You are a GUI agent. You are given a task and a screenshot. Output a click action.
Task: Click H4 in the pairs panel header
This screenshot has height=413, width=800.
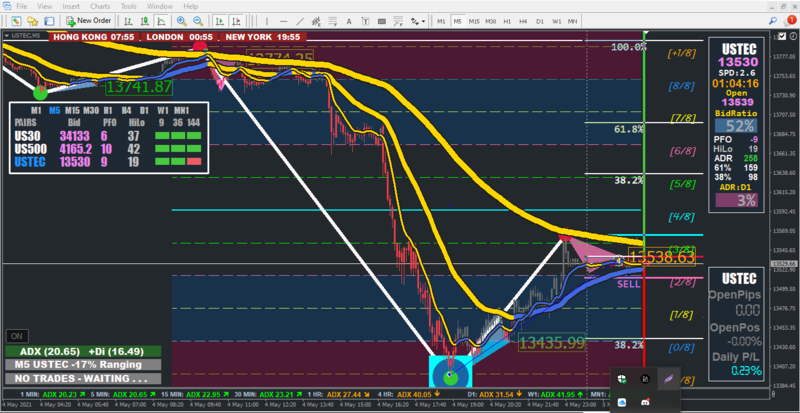click(x=126, y=110)
